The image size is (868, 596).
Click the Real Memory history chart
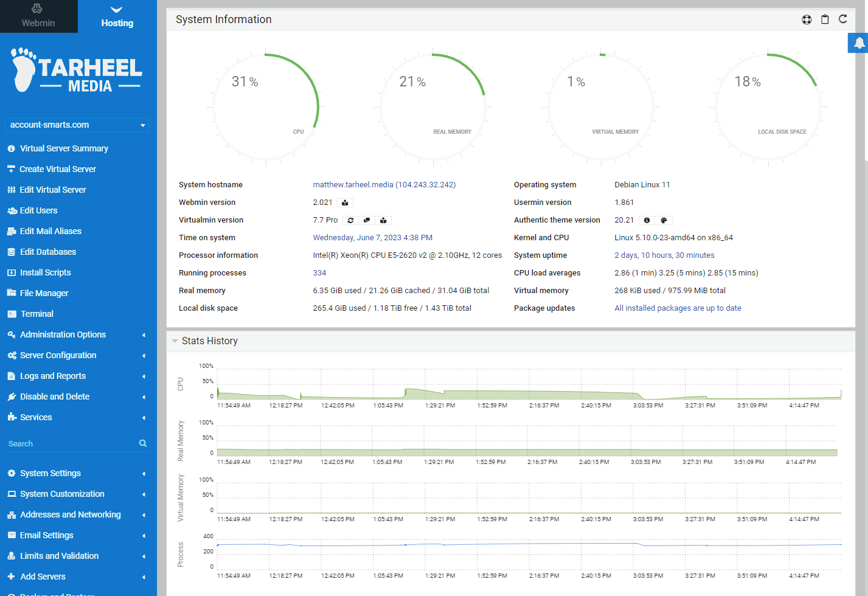tap(527, 441)
